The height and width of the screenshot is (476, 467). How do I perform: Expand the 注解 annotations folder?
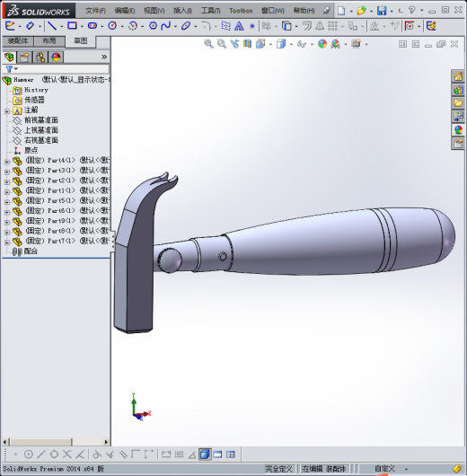point(7,111)
